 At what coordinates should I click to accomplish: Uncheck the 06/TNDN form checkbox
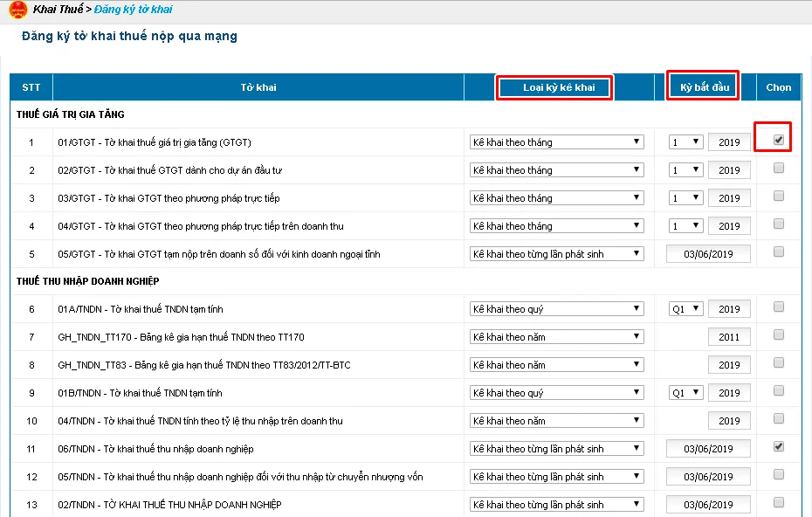pos(779,447)
